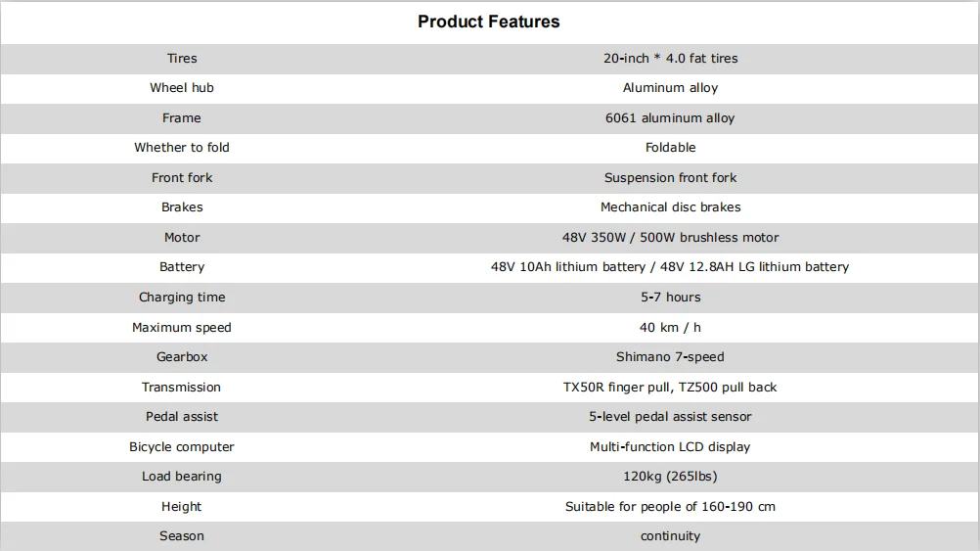Click Mechanical disc brakes text
980x551 pixels.
point(670,207)
